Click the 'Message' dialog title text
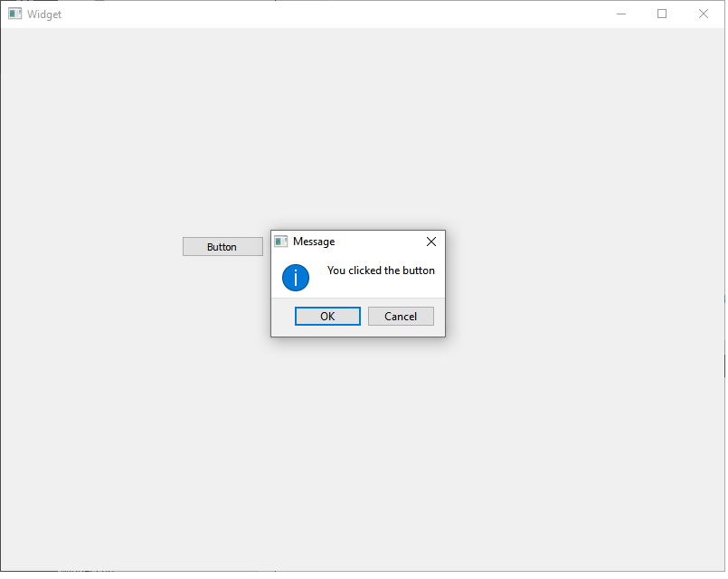Viewport: 728px width, 579px height. (x=315, y=242)
